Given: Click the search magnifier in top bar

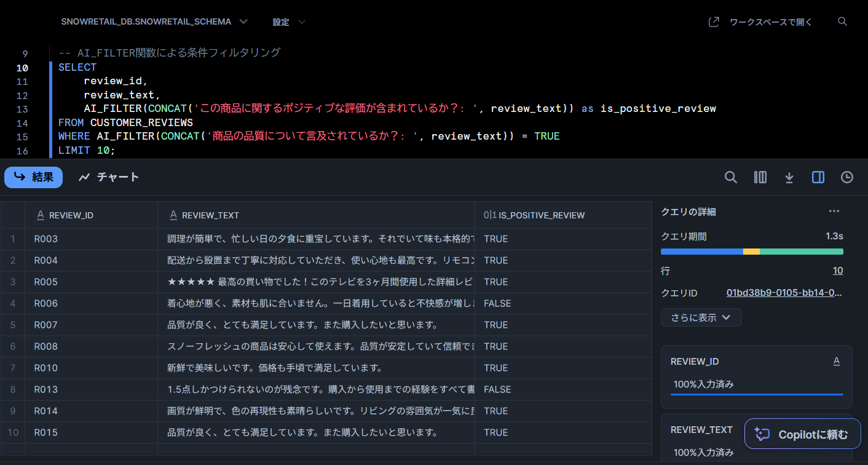Looking at the screenshot, I should click(x=843, y=22).
